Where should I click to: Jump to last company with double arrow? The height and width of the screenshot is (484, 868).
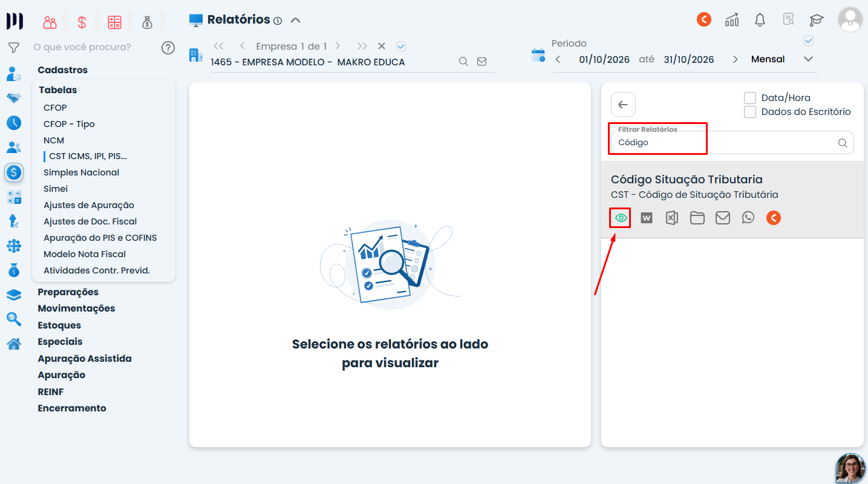[362, 46]
